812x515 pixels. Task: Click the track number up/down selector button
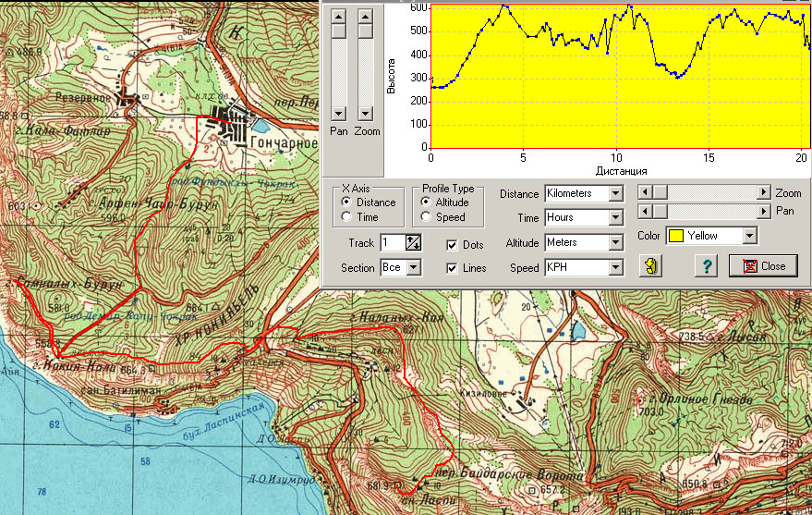pyautogui.click(x=413, y=242)
